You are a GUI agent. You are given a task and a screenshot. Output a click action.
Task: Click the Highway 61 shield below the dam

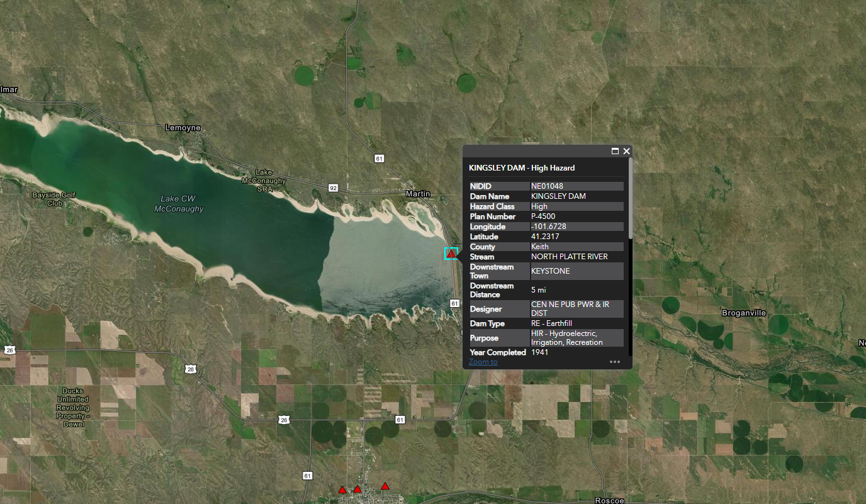454,303
